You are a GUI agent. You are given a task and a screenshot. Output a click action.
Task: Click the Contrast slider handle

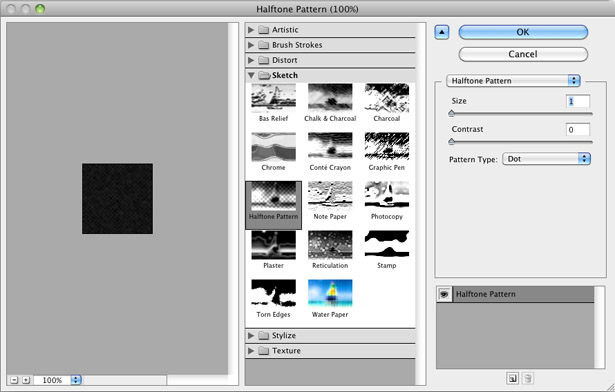(x=451, y=141)
